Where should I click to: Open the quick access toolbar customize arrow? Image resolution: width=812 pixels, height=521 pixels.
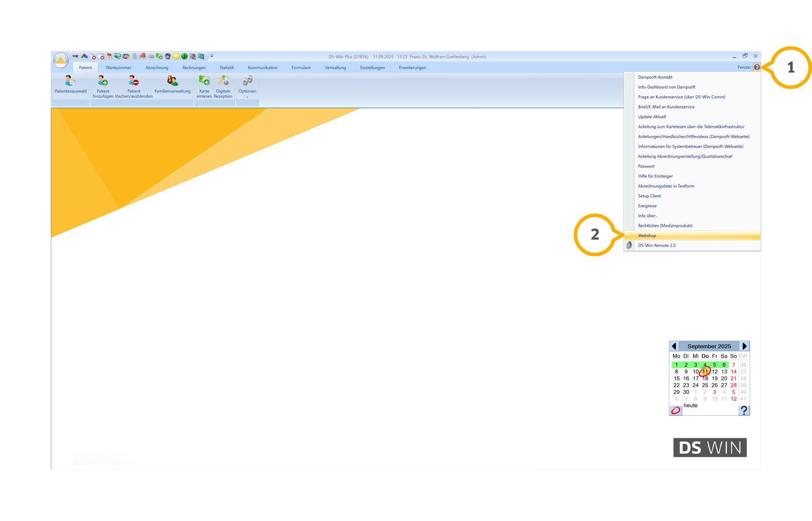pos(211,56)
